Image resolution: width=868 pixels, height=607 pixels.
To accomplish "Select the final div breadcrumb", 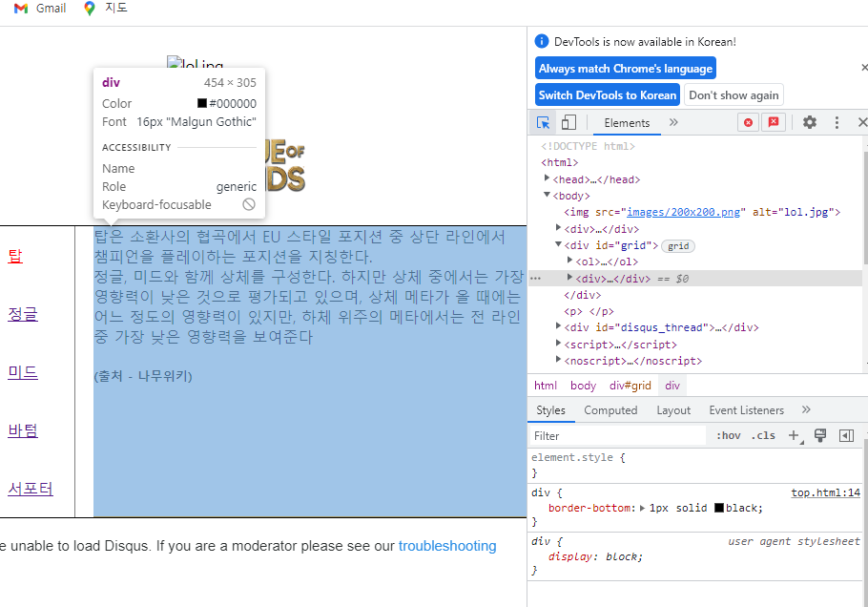I will [x=672, y=386].
